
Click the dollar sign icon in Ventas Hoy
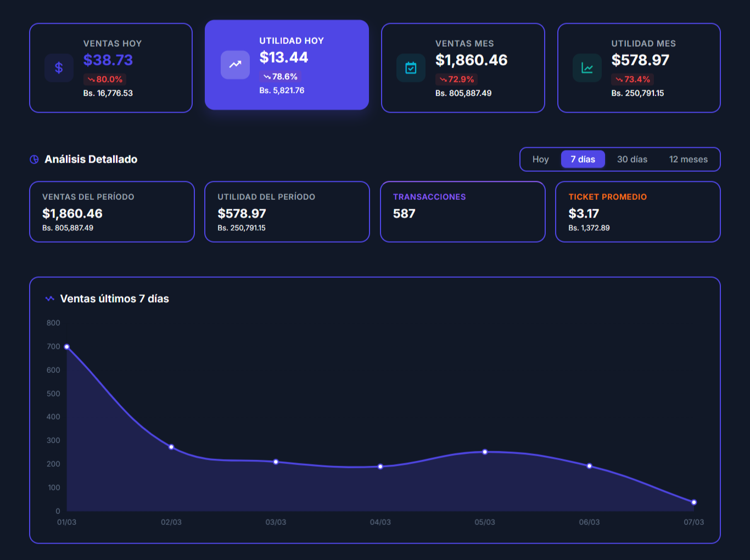click(x=59, y=68)
